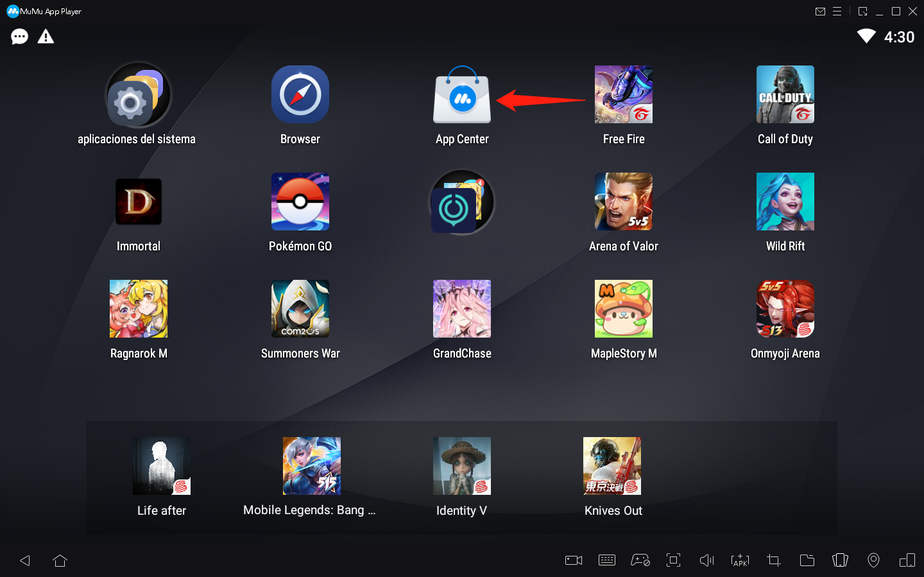Open the shared folder tool
The image size is (924, 577).
click(807, 560)
